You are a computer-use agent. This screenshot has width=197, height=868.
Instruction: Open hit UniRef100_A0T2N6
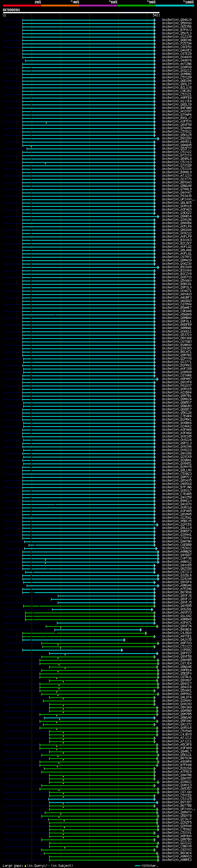(x=177, y=64)
